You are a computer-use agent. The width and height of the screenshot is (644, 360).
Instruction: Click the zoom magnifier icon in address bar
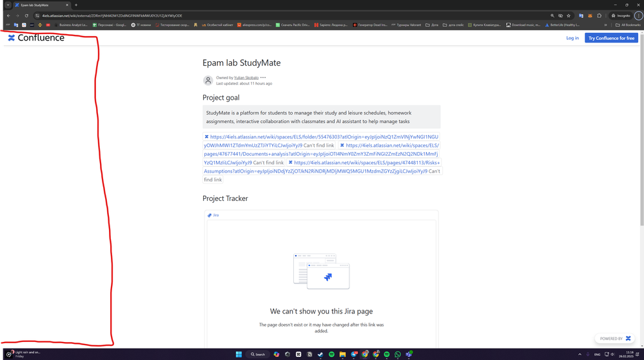click(x=552, y=15)
